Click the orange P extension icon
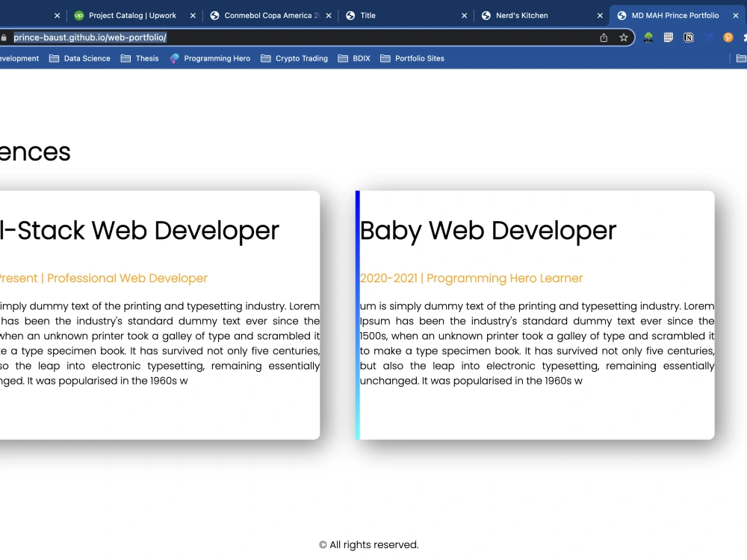The image size is (747, 560). pyautogui.click(x=728, y=37)
